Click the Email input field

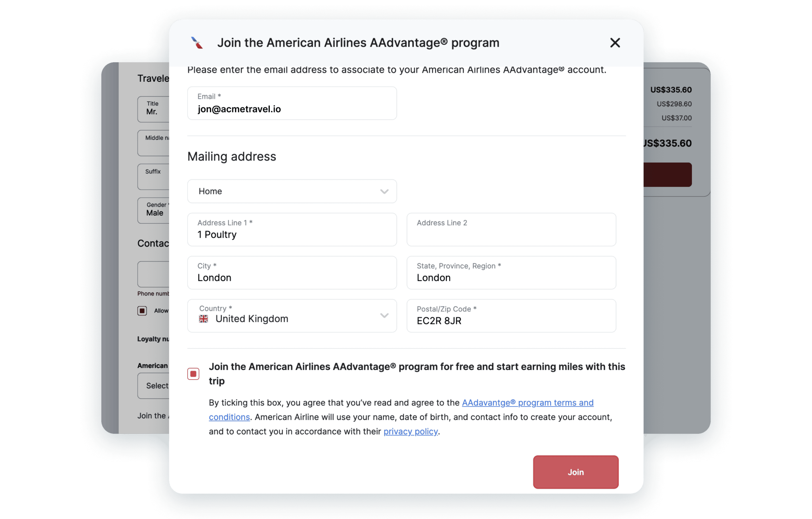[x=292, y=103]
